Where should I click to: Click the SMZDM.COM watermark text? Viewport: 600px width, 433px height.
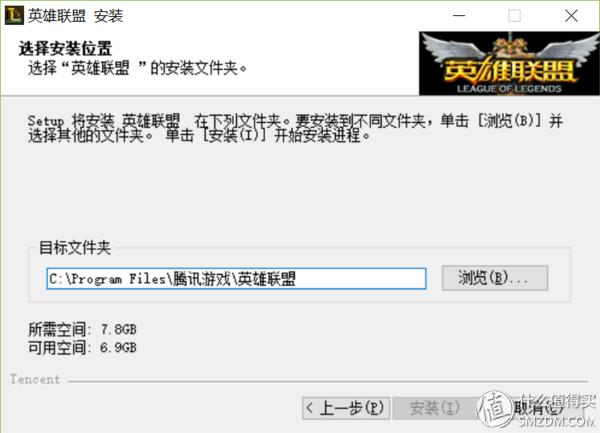pos(557,422)
